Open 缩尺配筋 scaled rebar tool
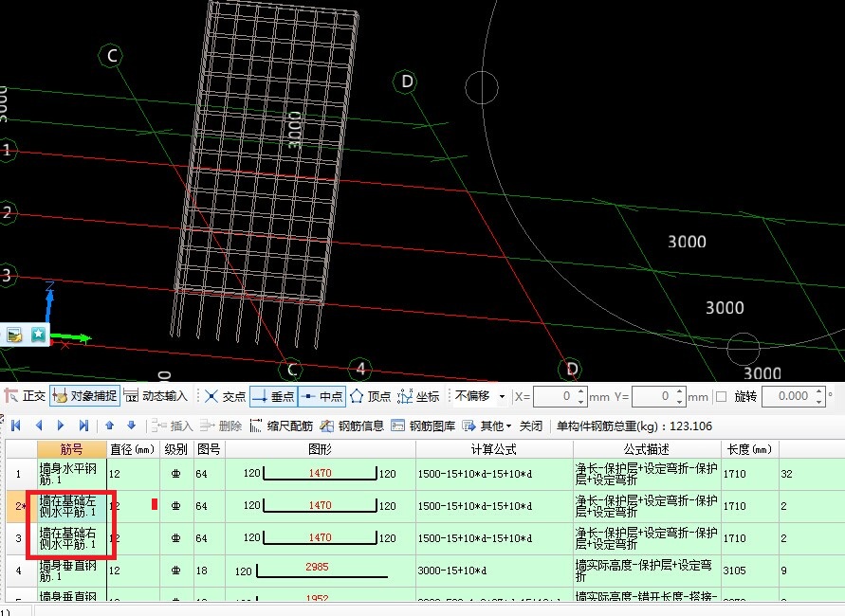The width and height of the screenshot is (845, 616). pos(282,426)
